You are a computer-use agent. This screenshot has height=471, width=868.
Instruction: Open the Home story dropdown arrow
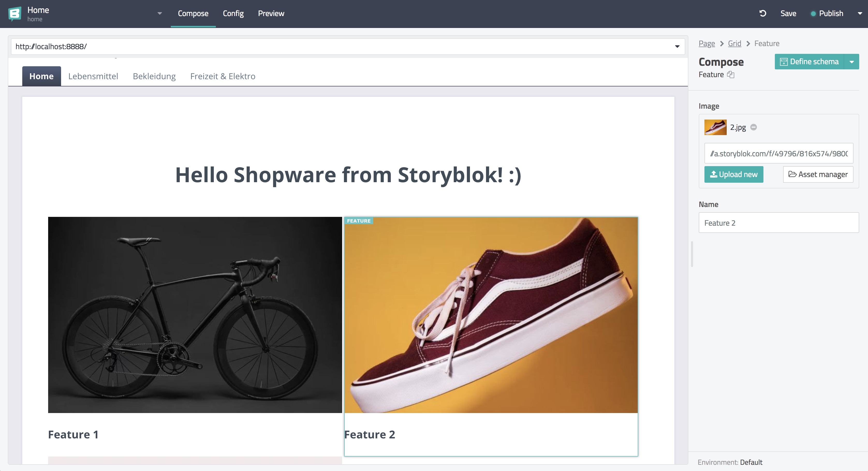click(x=160, y=13)
